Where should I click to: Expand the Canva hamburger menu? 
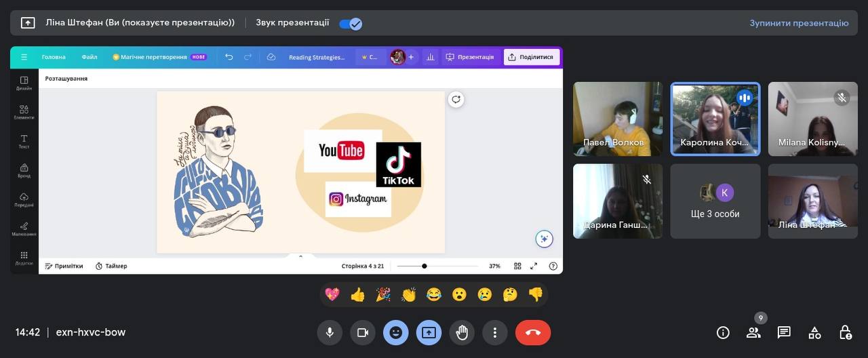[24, 57]
